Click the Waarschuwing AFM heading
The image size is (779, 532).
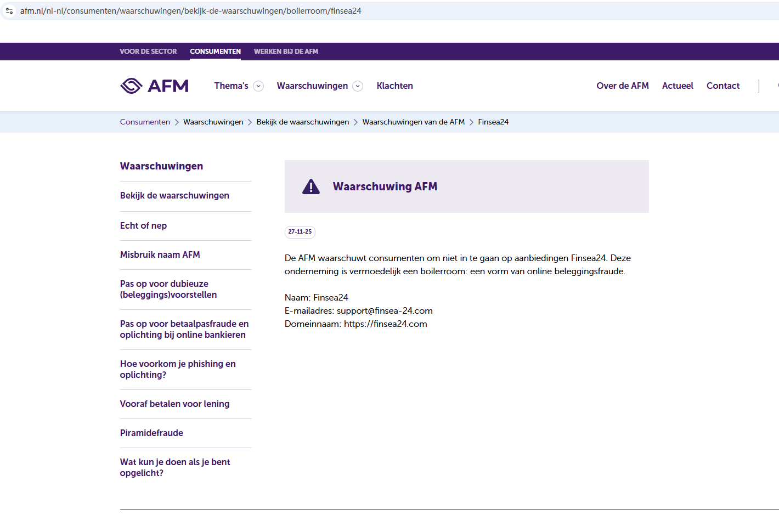385,186
